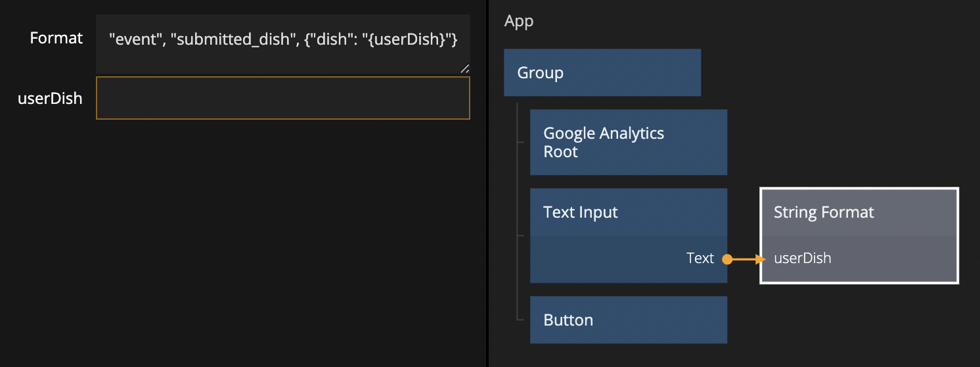The width and height of the screenshot is (980, 367).
Task: Focus the empty userDish input field
Action: 282,98
